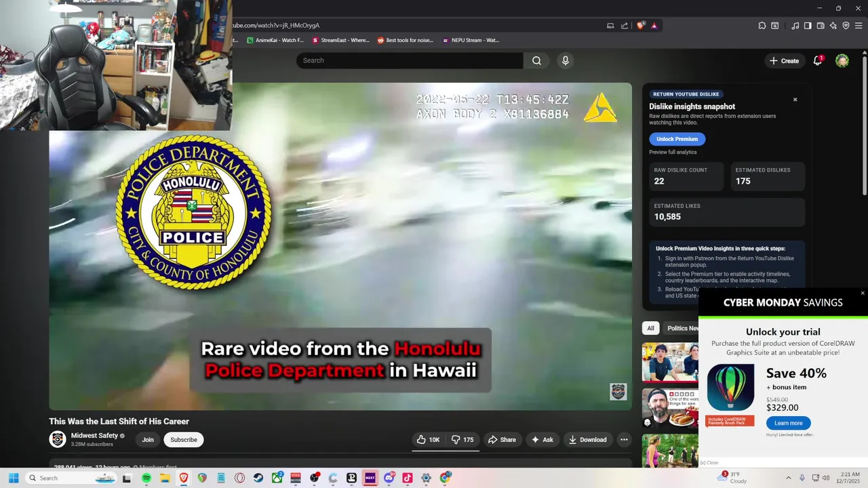Open Brave VPN shield icon

(x=846, y=26)
